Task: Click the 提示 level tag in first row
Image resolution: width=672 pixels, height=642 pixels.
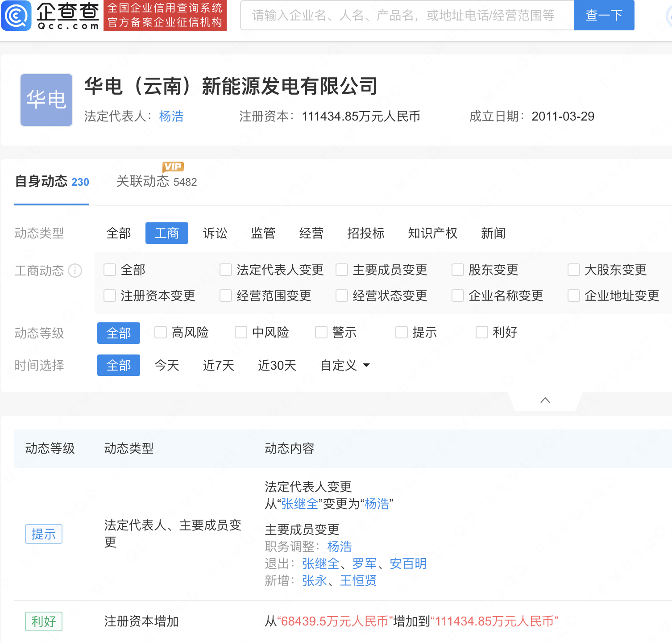Action: click(x=44, y=534)
